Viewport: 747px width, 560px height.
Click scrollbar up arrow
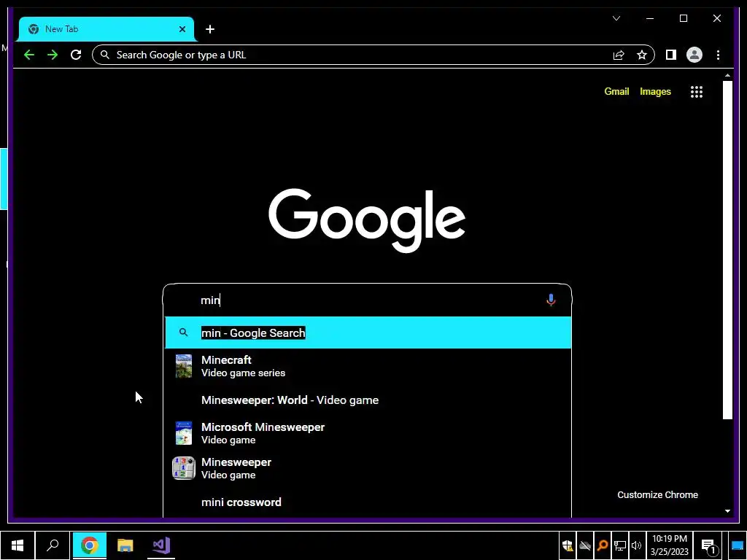point(727,75)
